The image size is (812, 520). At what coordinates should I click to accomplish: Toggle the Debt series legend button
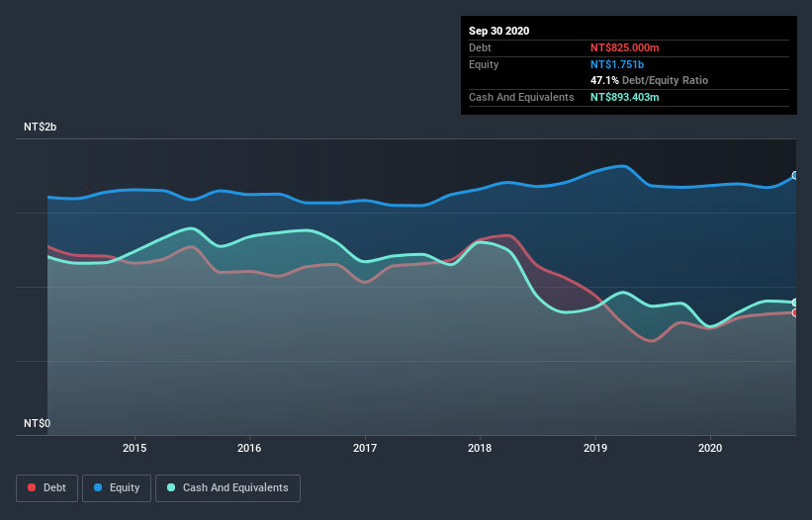[x=46, y=488]
